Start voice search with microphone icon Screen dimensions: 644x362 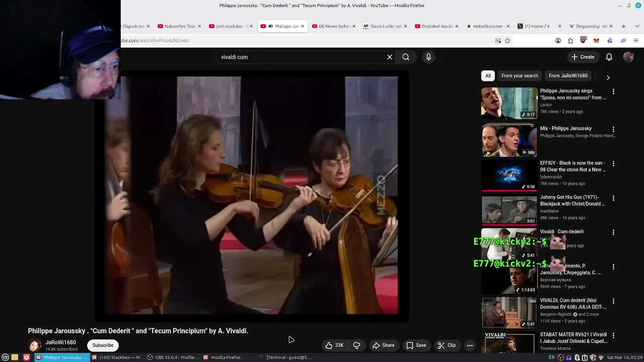coord(429,57)
